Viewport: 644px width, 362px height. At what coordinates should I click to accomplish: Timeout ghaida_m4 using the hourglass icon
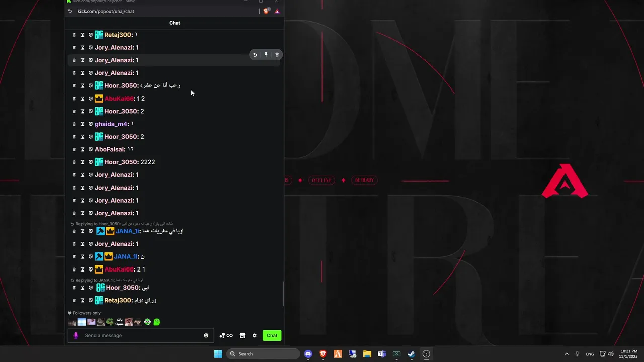(x=83, y=124)
